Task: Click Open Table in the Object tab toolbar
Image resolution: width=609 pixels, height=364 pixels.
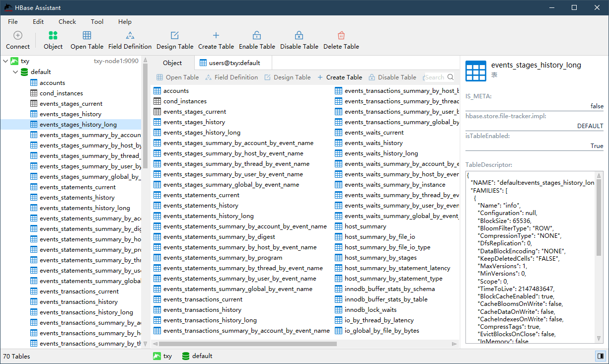Action: 178,77
